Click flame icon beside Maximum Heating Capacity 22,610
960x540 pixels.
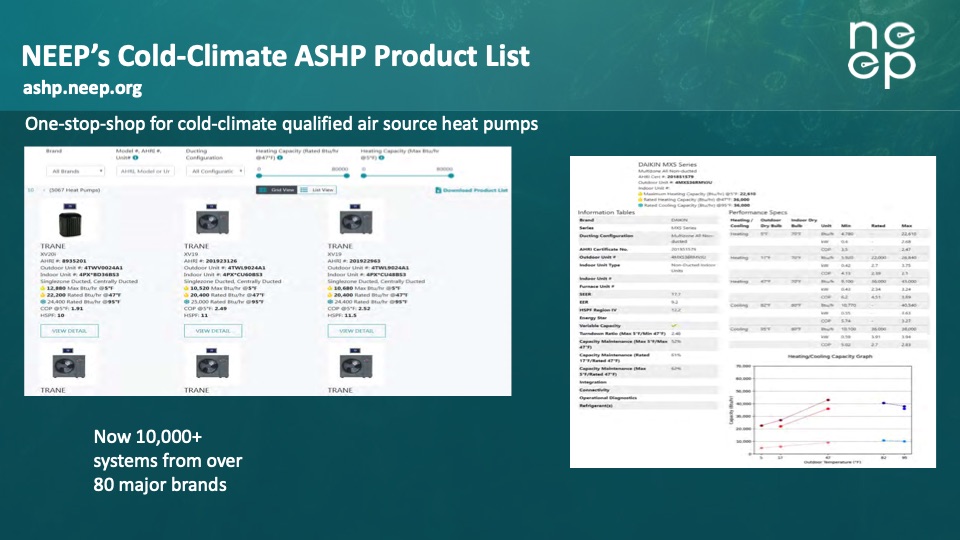[640, 194]
